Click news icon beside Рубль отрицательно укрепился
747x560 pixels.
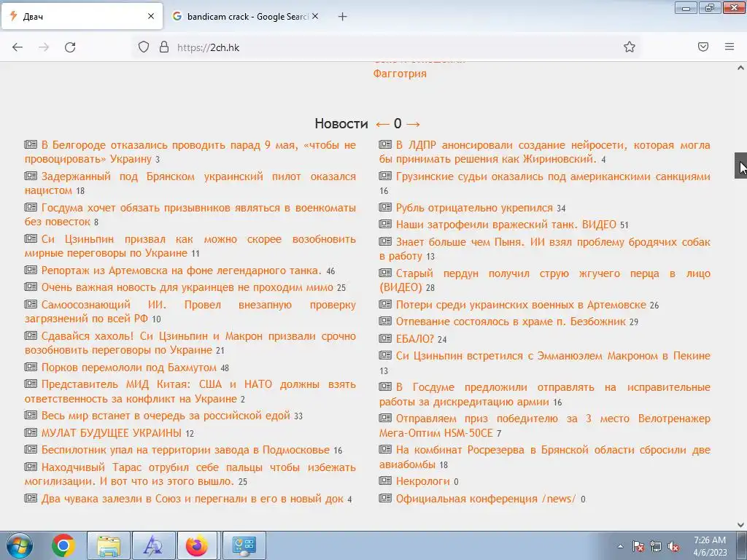point(385,207)
